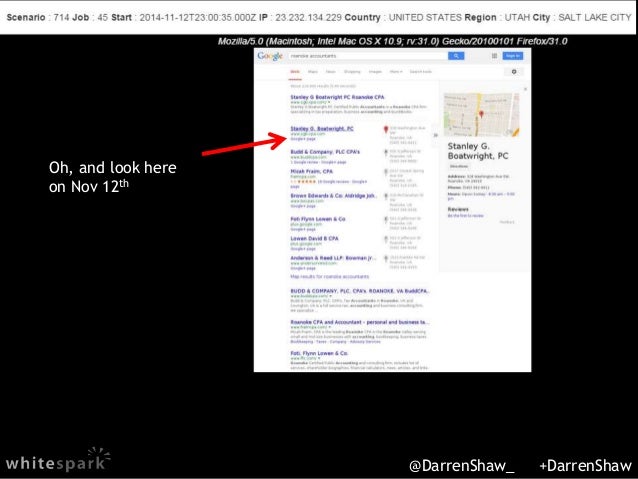Click map pin beside Foti Flynn Lowen listing

[386, 220]
